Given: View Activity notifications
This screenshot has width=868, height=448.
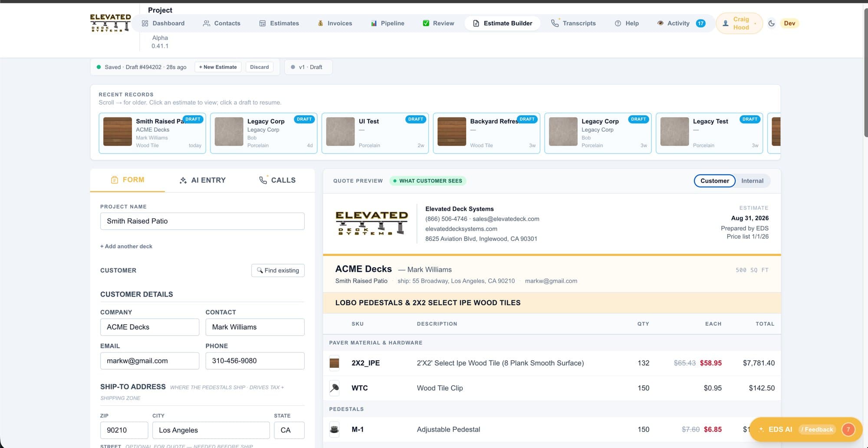Looking at the screenshot, I should pos(681,23).
